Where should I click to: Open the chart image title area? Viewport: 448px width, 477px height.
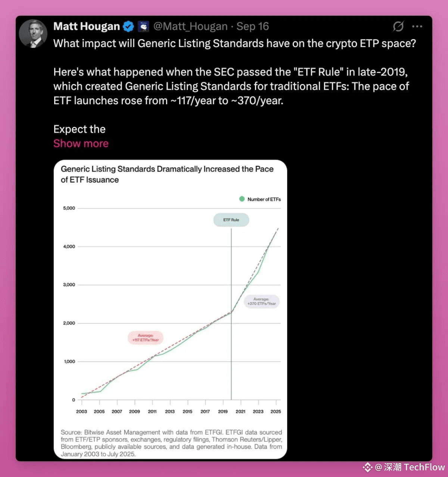(x=167, y=174)
